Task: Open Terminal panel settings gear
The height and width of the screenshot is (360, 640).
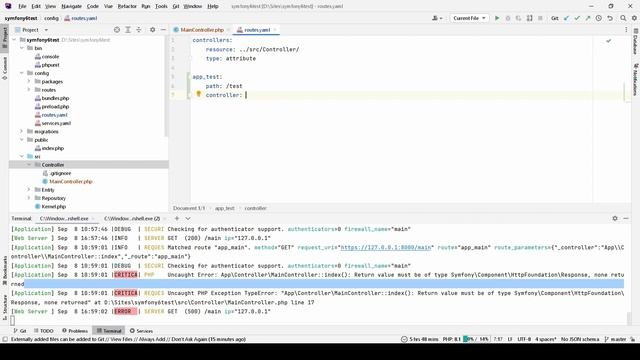Action: tap(615, 218)
